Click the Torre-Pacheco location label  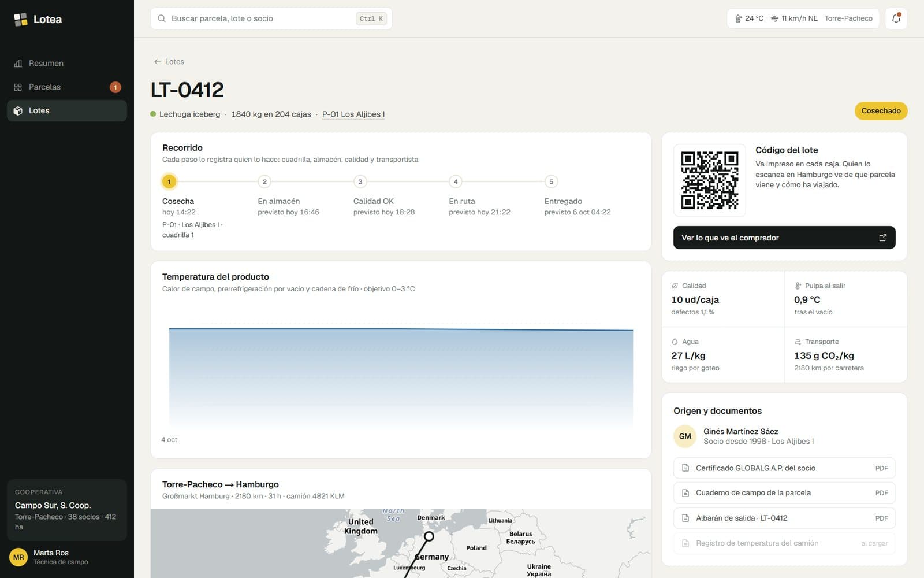[x=848, y=18]
